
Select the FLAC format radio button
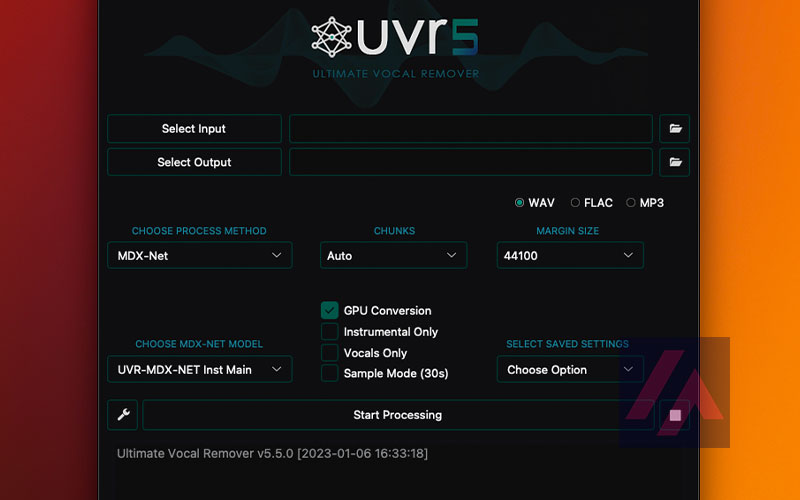click(x=575, y=203)
